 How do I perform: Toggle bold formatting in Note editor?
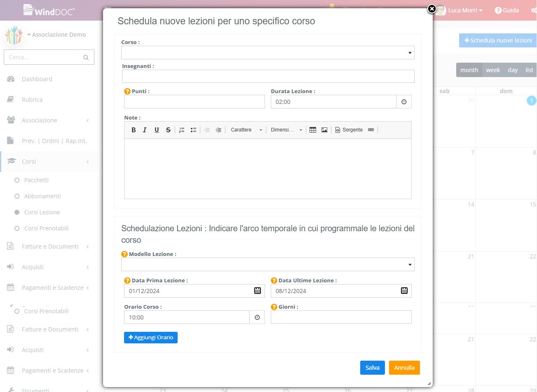click(134, 130)
